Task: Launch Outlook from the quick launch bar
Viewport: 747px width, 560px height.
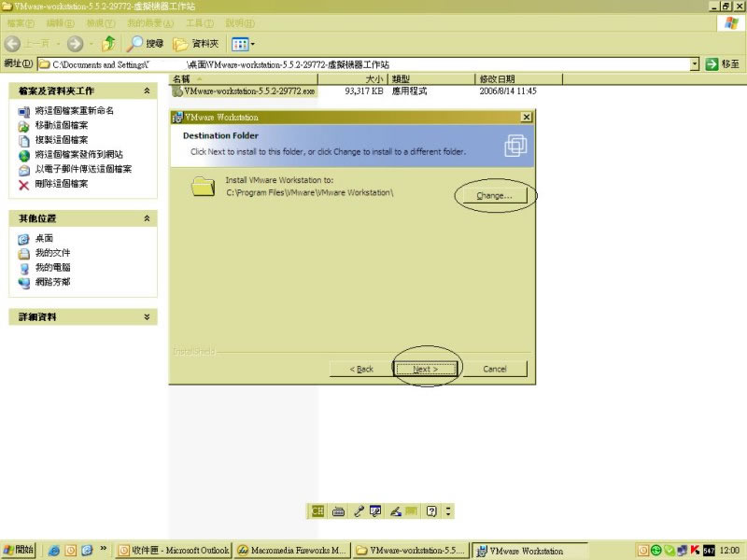Action: pos(71,551)
